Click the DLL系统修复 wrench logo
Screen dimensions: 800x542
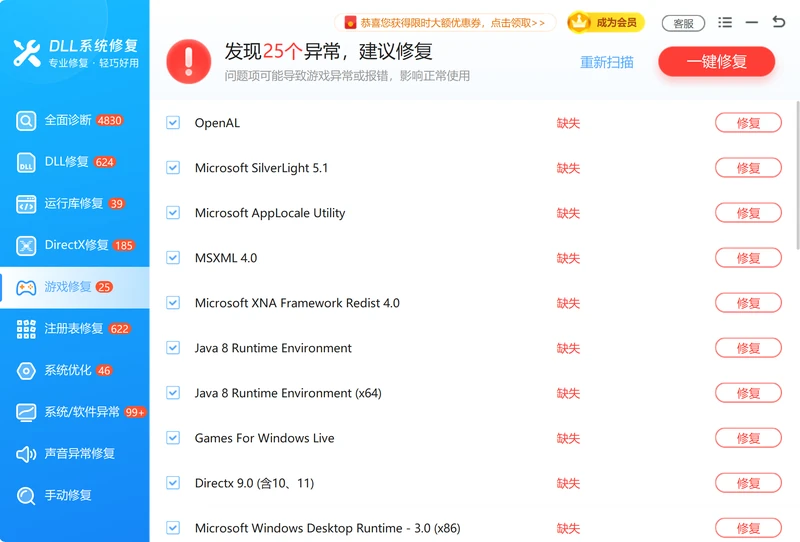click(x=27, y=53)
